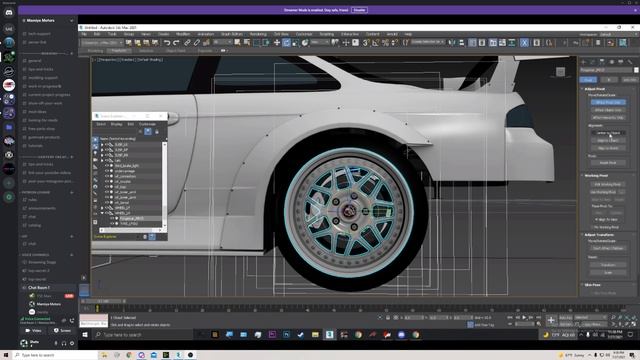Toggle Discord deafen headphones icon
Screen dimensions: 640x360
coord(64,343)
